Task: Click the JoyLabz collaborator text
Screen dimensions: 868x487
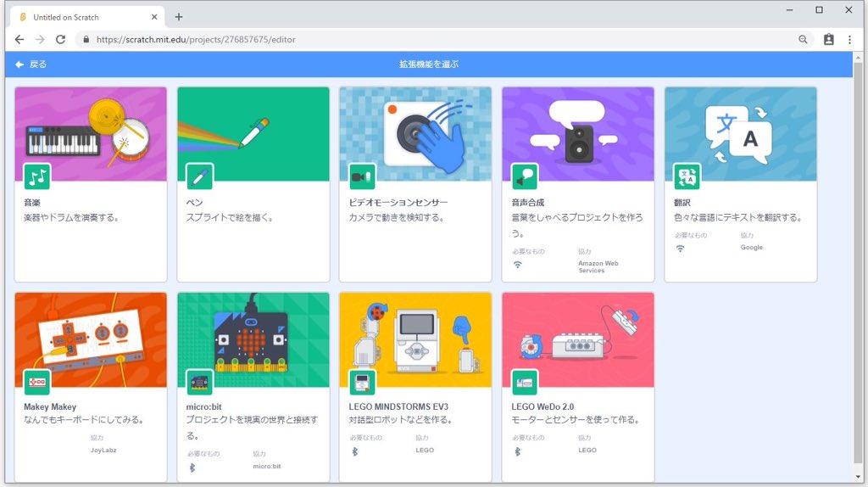Action: (x=103, y=450)
